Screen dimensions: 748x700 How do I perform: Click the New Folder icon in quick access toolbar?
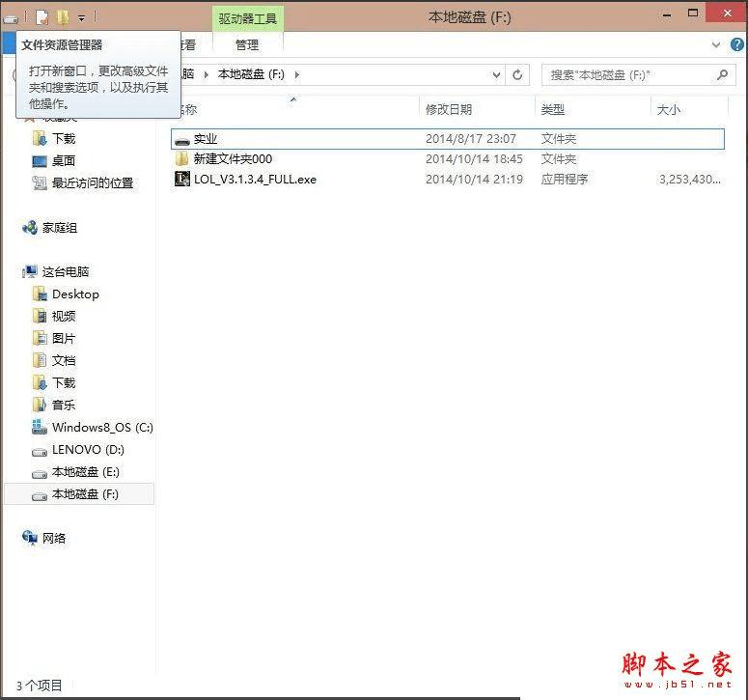(63, 17)
